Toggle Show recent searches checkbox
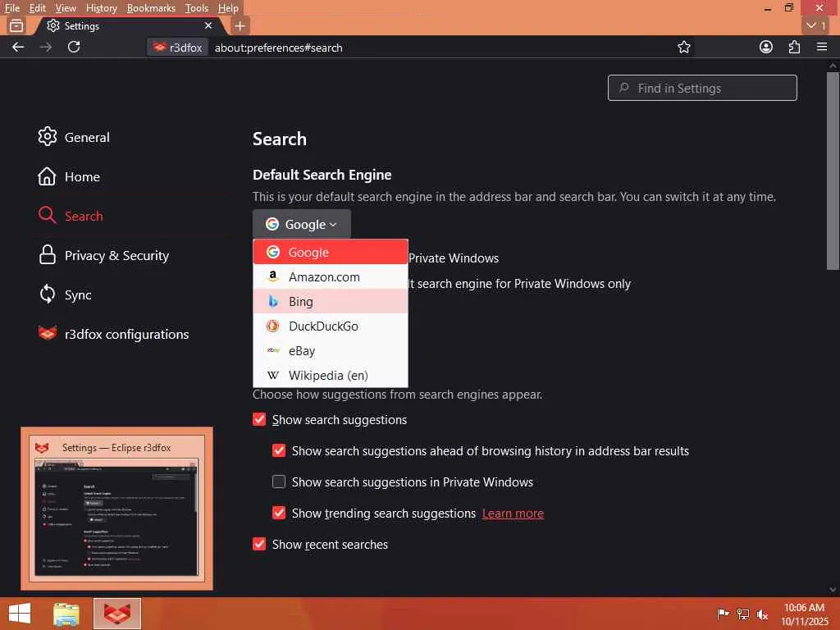This screenshot has width=840, height=630. (x=259, y=544)
